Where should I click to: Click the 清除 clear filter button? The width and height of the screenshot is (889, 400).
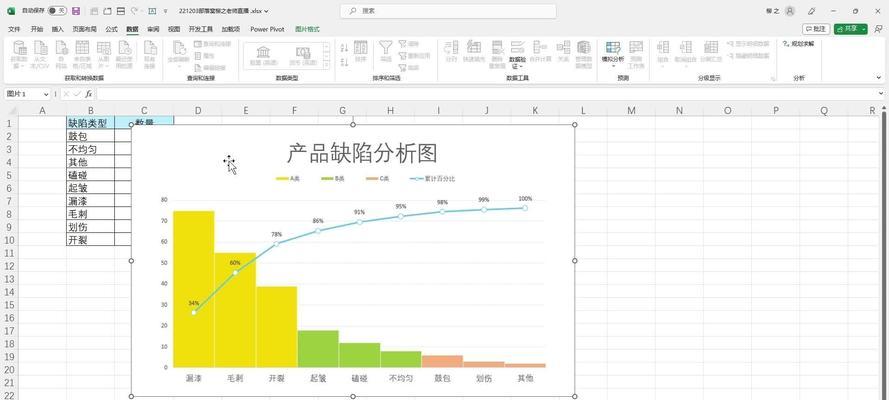[x=409, y=44]
